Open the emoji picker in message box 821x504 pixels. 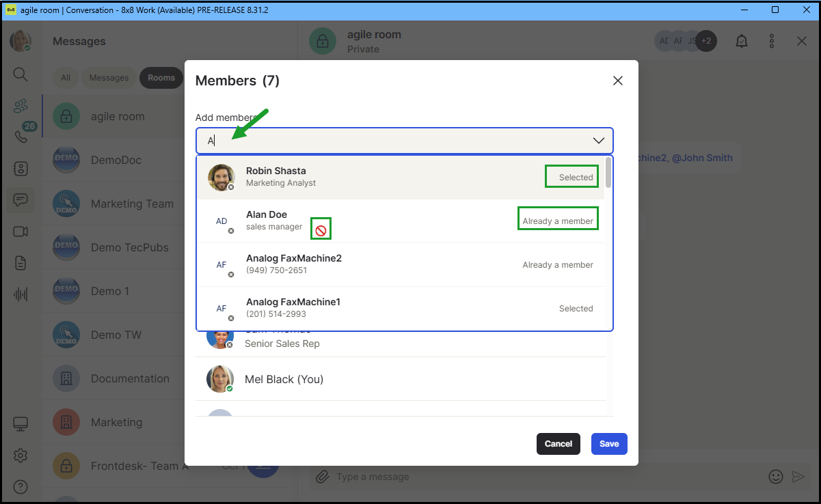tap(775, 477)
